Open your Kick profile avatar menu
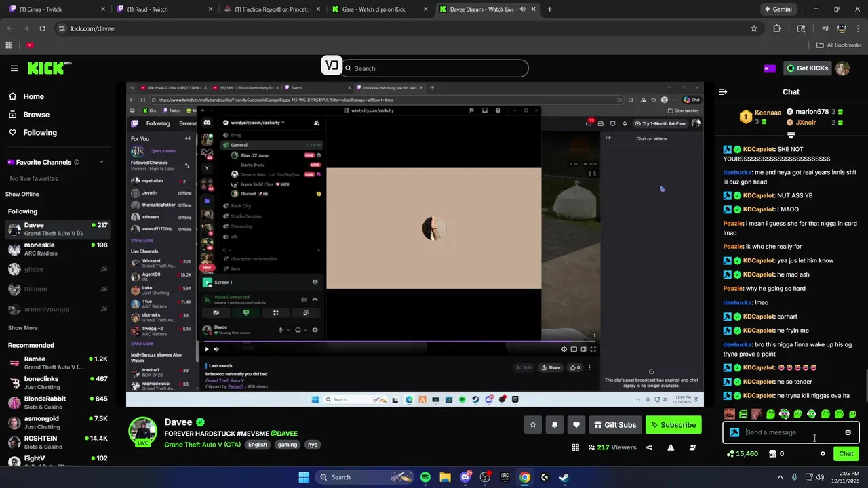Image resolution: width=868 pixels, height=488 pixels. tap(842, 68)
